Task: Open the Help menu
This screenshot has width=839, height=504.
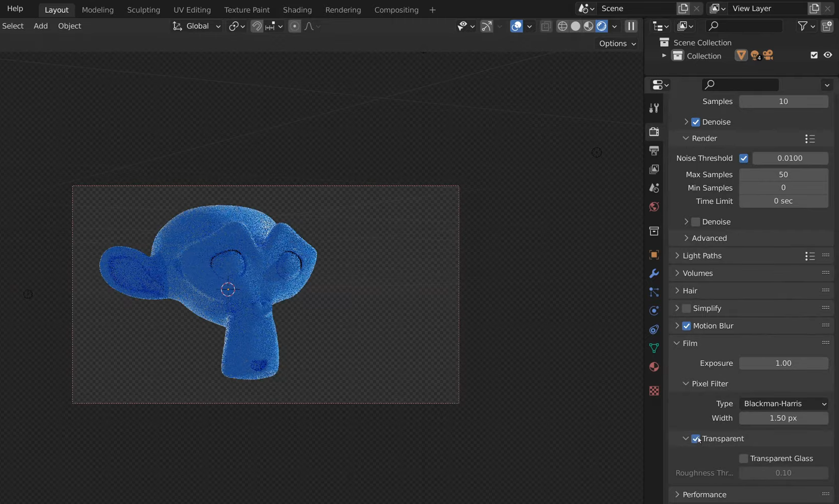Action: [15, 9]
